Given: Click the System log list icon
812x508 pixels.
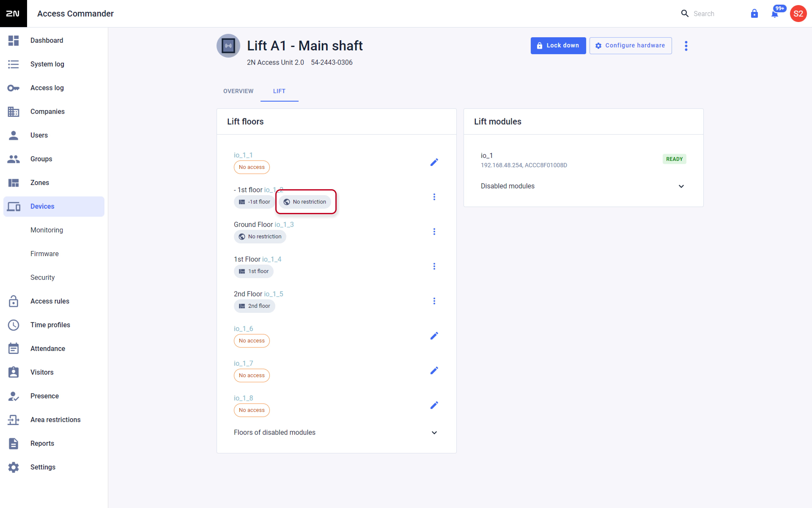Looking at the screenshot, I should 13,64.
